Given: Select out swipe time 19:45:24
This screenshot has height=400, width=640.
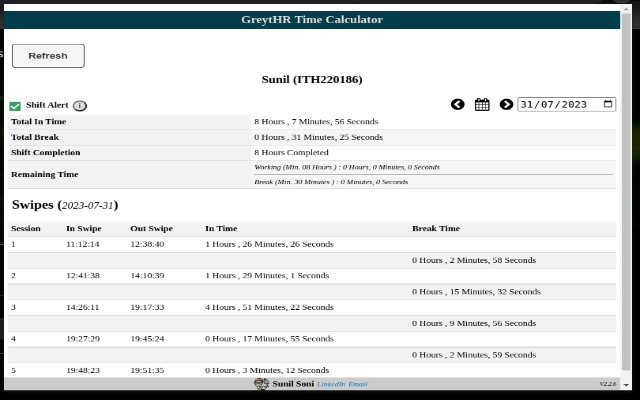Looking at the screenshot, I should (147, 339).
